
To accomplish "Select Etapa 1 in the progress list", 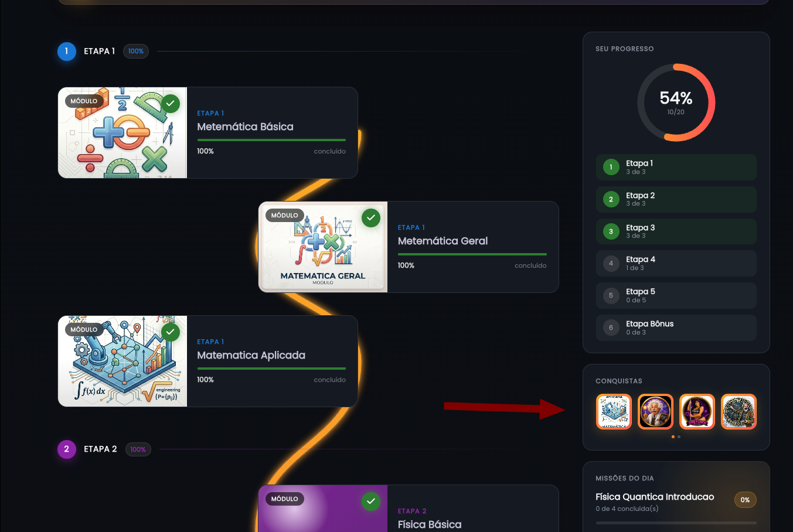I will coord(676,167).
